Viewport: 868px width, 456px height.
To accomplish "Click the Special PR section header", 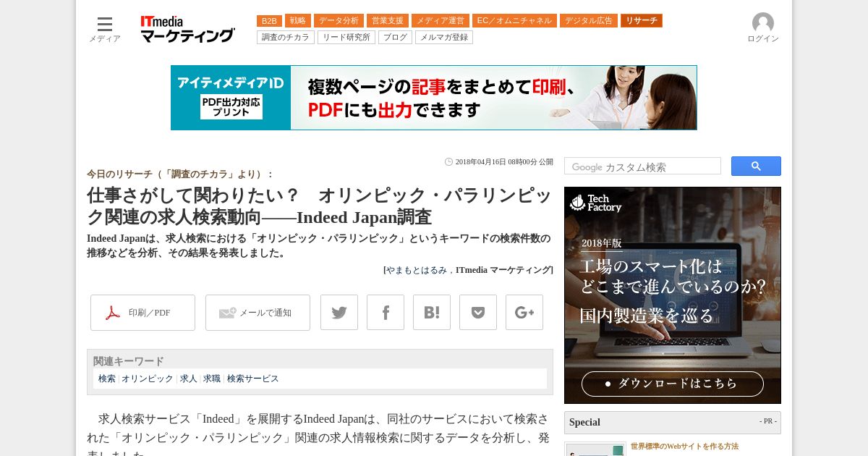I will [x=673, y=423].
